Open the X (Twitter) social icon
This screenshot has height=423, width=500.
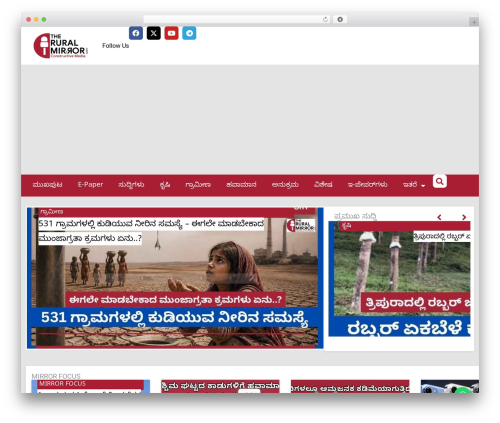coord(154,33)
